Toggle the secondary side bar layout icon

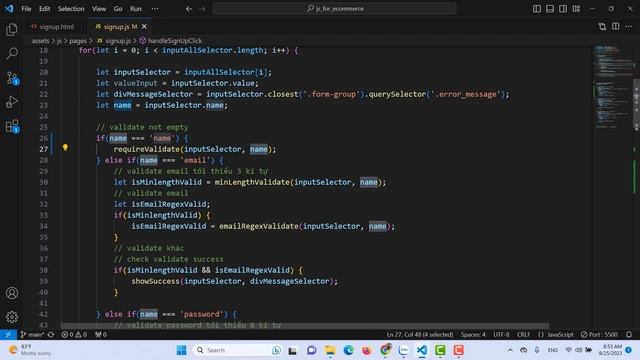pyautogui.click(x=563, y=9)
